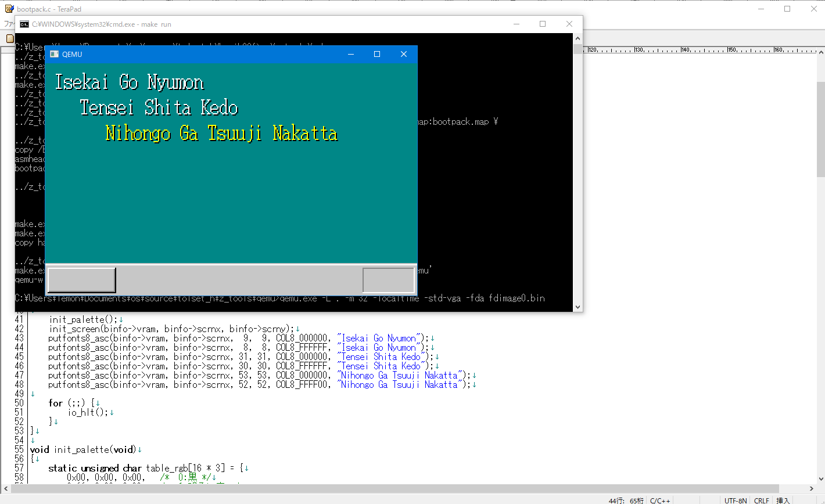Click the 'Tensei Shita Kedo' text in QEMU
825x504 pixels.
point(159,108)
